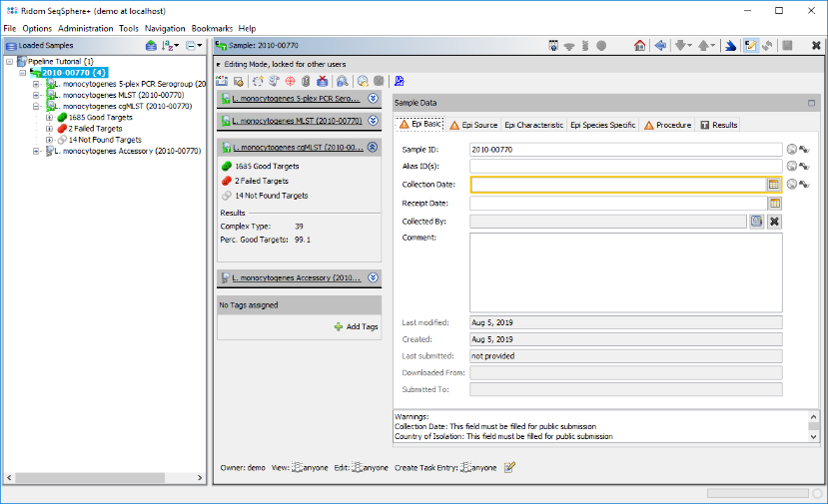The image size is (828, 504).
Task: Clear the Collected By field with the X icon
Action: pos(774,221)
